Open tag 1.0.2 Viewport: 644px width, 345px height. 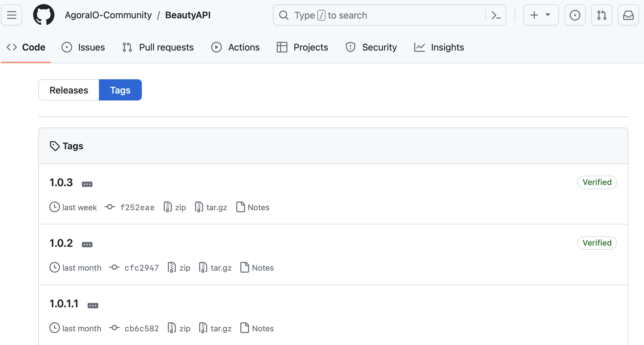(x=61, y=243)
